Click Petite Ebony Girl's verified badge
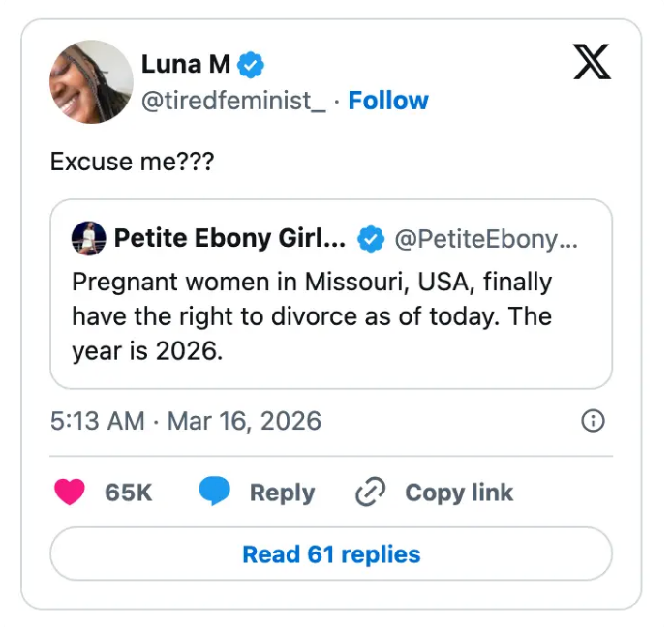 (371, 238)
